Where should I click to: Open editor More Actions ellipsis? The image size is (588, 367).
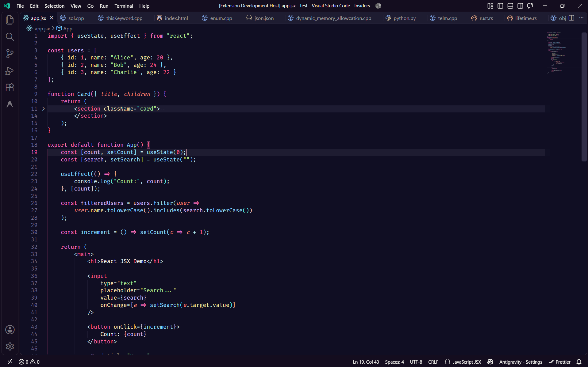[581, 18]
